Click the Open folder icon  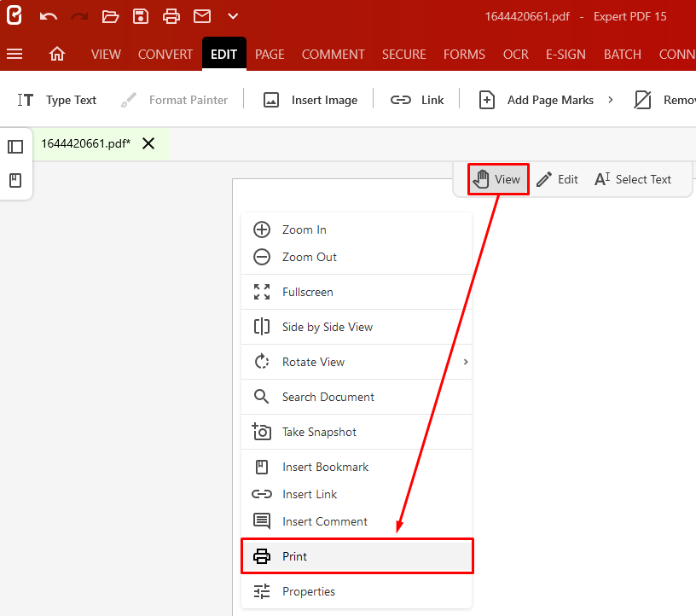[x=110, y=16]
